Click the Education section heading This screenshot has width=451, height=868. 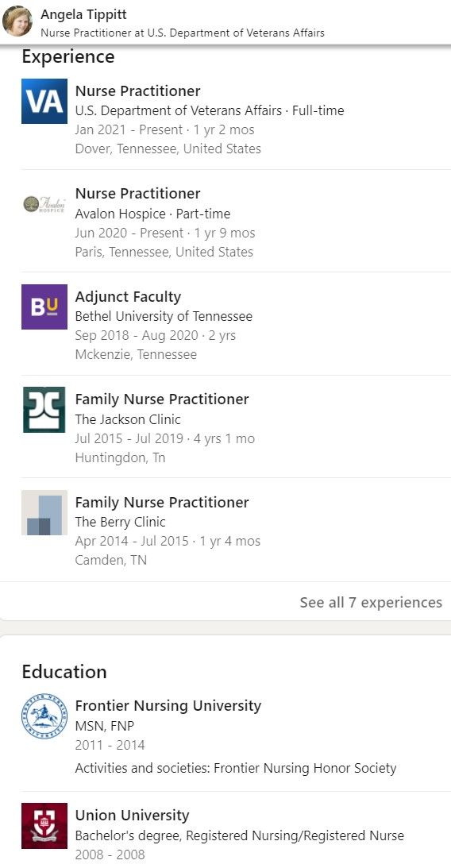64,672
